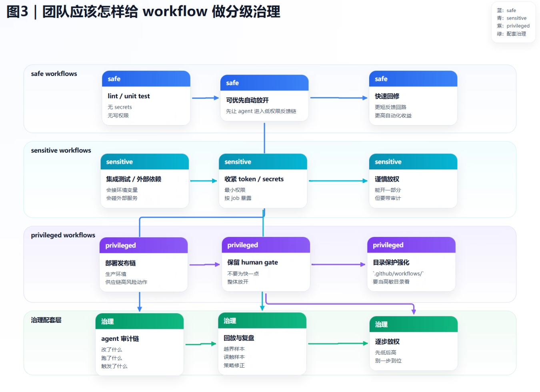The image size is (540, 392).
Task: Expand the safe workflows section label
Action: coord(54,74)
